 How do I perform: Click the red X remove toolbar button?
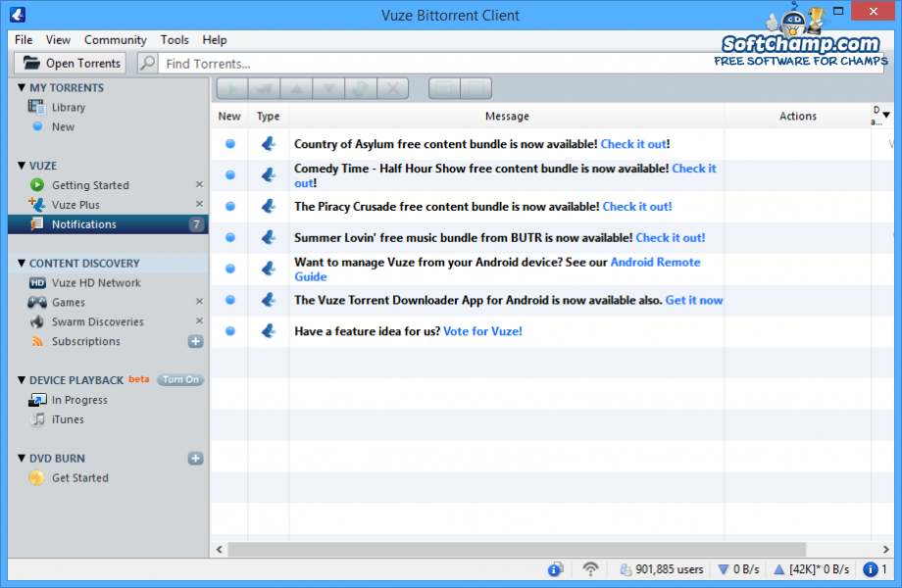coord(393,88)
